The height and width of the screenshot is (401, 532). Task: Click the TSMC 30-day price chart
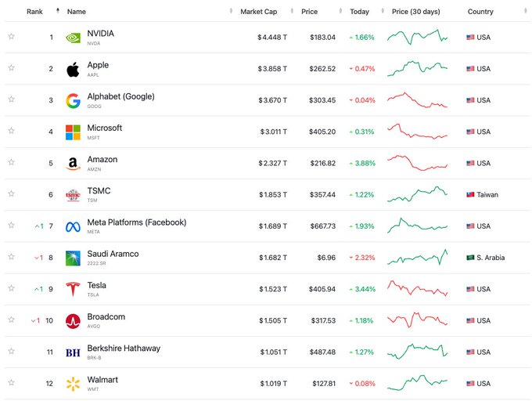(x=418, y=193)
